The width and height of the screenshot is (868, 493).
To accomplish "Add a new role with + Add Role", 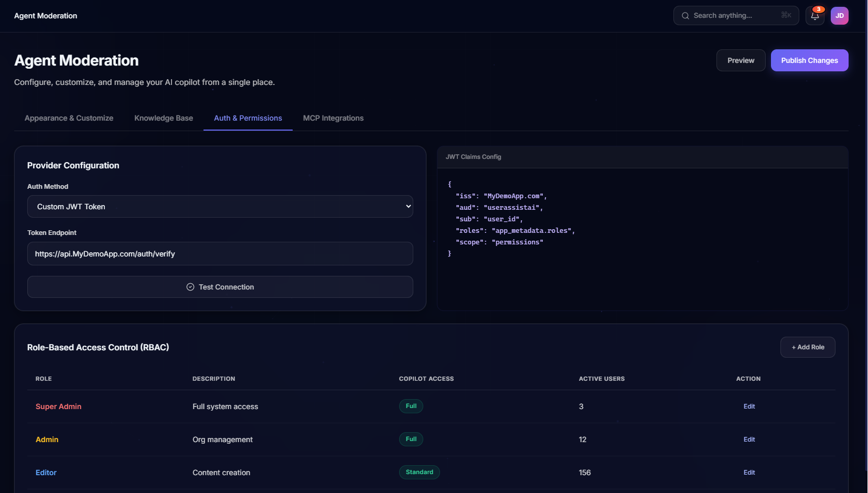I will click(808, 347).
